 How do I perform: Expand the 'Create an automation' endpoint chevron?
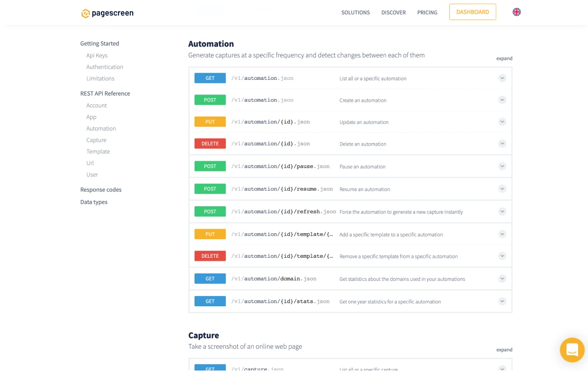click(x=502, y=100)
